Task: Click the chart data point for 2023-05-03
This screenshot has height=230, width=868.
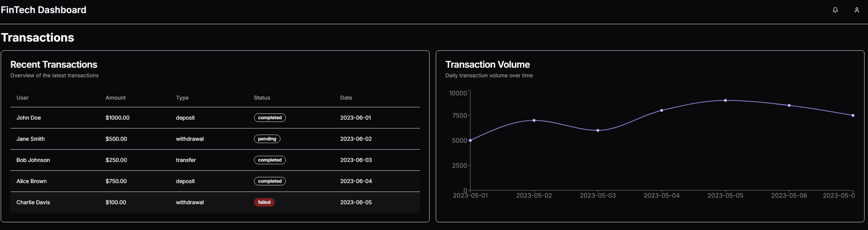Action: [x=598, y=130]
